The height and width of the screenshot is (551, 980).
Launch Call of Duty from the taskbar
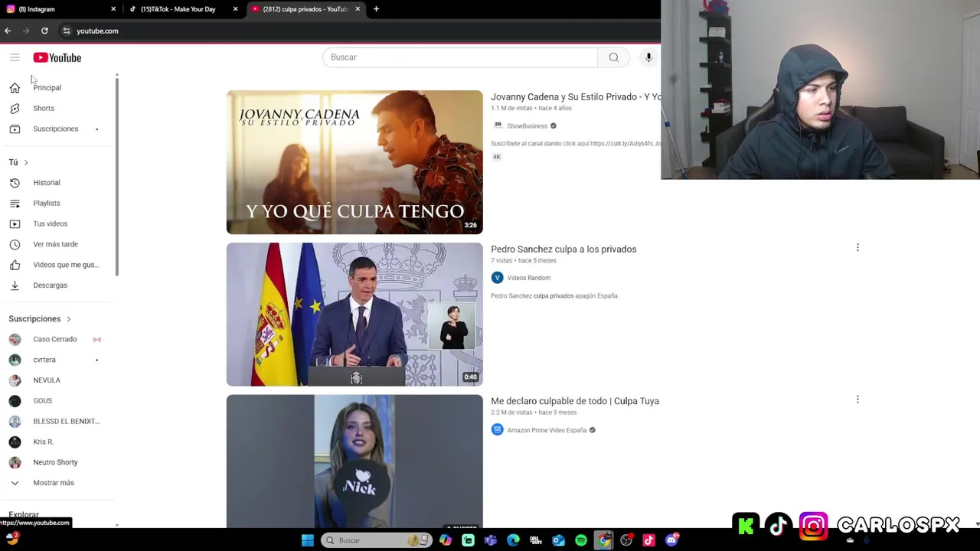536,540
